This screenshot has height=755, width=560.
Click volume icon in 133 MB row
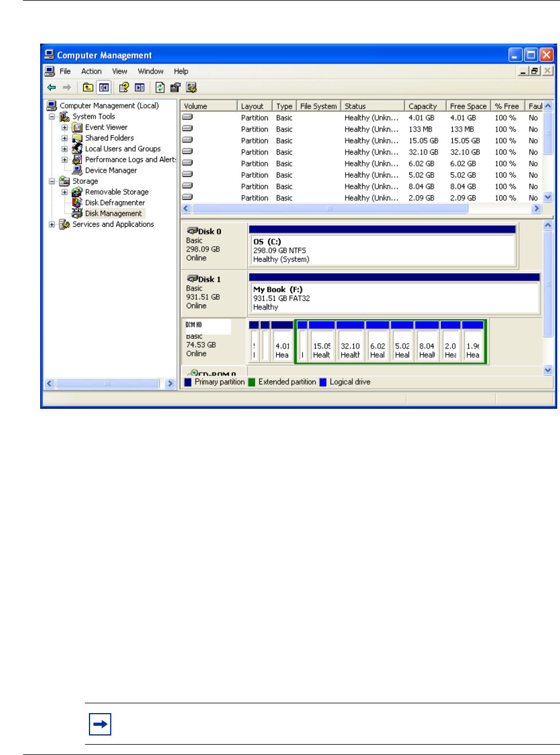point(187,129)
